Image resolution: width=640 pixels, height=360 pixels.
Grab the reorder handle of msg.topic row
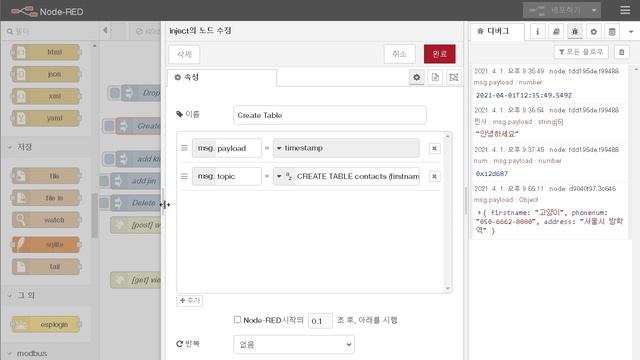tap(184, 176)
